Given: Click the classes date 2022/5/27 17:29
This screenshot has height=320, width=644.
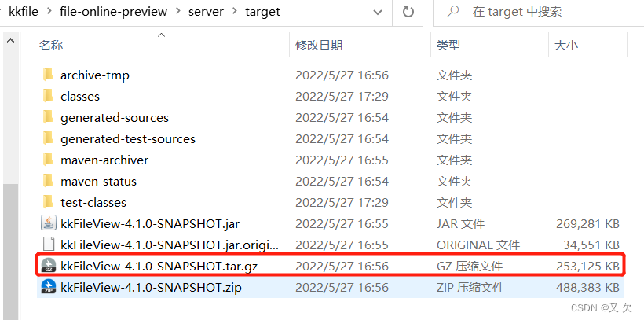Looking at the screenshot, I should [342, 96].
